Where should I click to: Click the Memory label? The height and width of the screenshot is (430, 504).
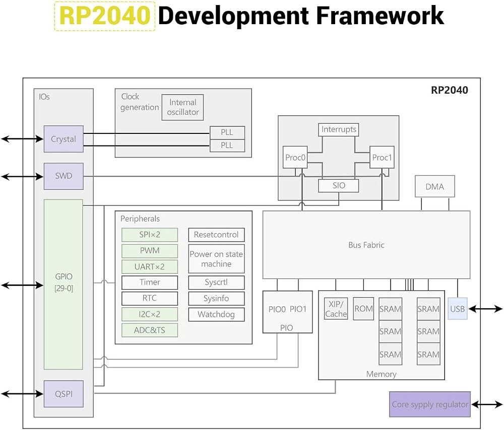(x=381, y=374)
